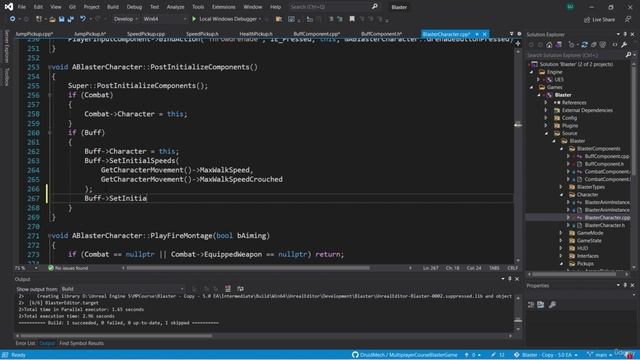The width and height of the screenshot is (640, 360).
Task: Expand the References node
Action: tap(546, 102)
